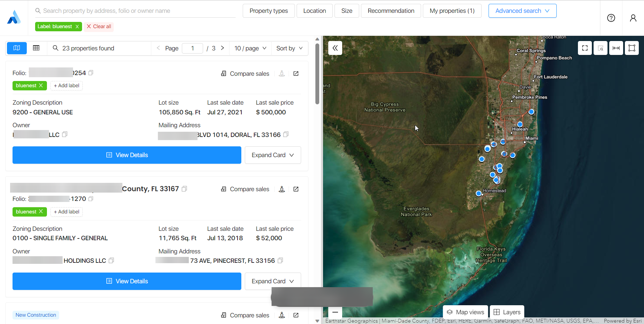Image resolution: width=644 pixels, height=324 pixels.
Task: Switch to map card view
Action: (x=17, y=48)
